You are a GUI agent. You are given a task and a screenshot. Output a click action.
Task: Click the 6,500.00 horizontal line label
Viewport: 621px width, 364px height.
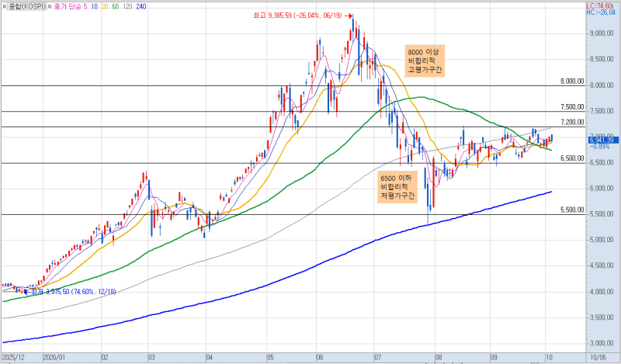tap(572, 158)
